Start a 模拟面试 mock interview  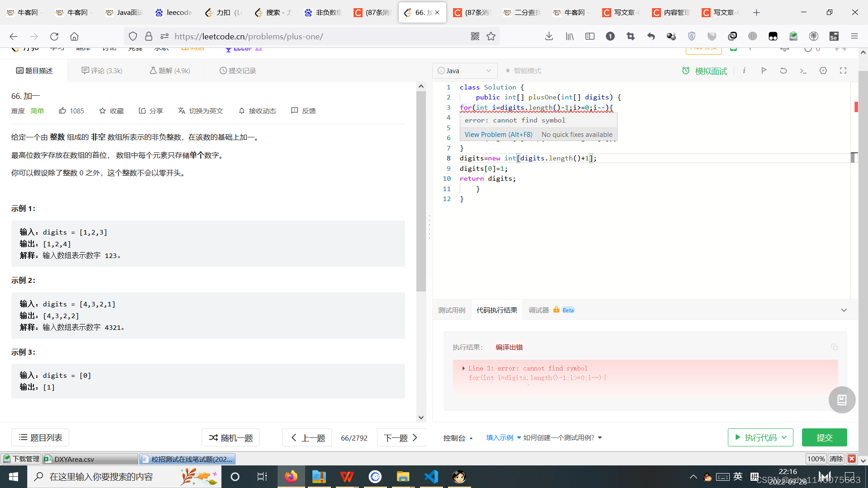click(x=704, y=71)
